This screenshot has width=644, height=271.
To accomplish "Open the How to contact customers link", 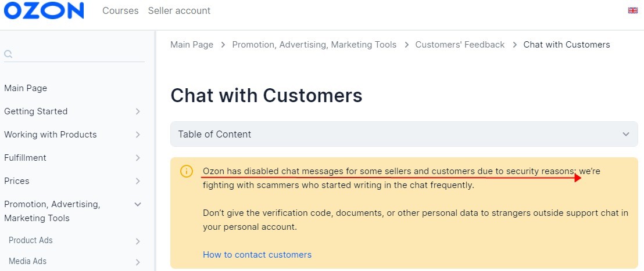I will pyautogui.click(x=257, y=255).
